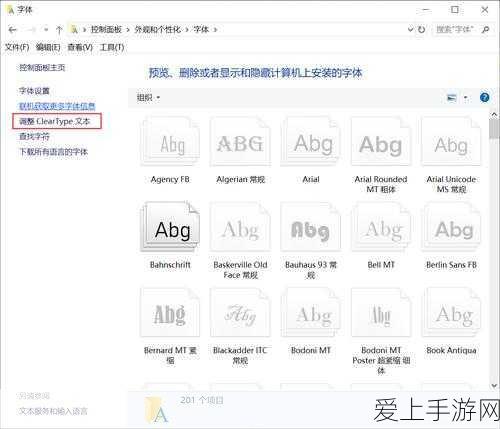
Task: Select the Bodoni MT font icon
Action: [311, 313]
